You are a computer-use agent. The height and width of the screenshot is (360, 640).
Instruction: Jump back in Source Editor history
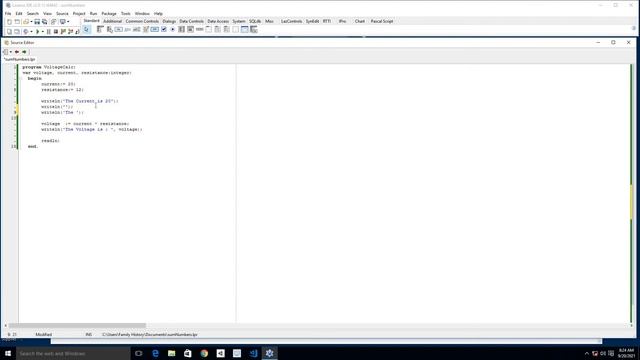coord(17,52)
